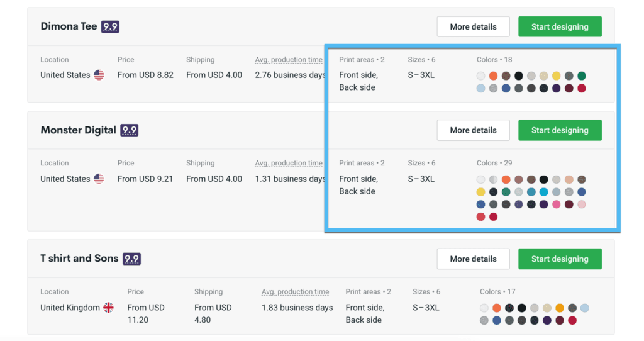The width and height of the screenshot is (644, 341).
Task: Click the Dimona Tee provider name
Action: (x=69, y=26)
